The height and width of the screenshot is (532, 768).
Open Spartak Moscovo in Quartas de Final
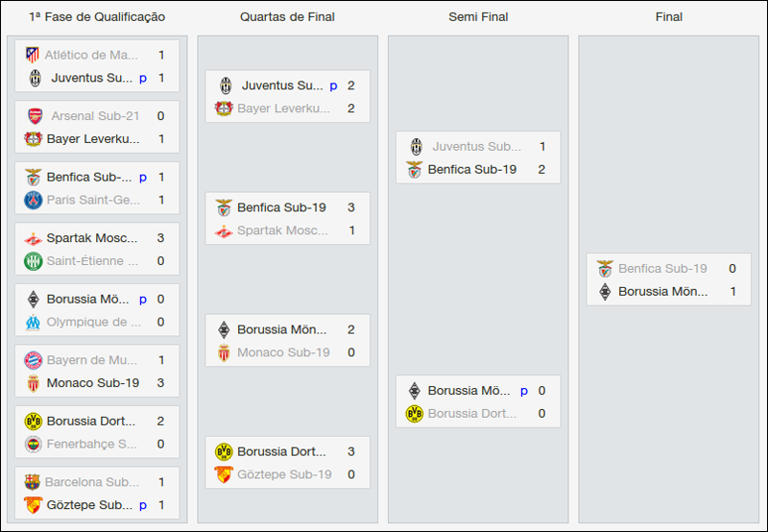[x=282, y=230]
